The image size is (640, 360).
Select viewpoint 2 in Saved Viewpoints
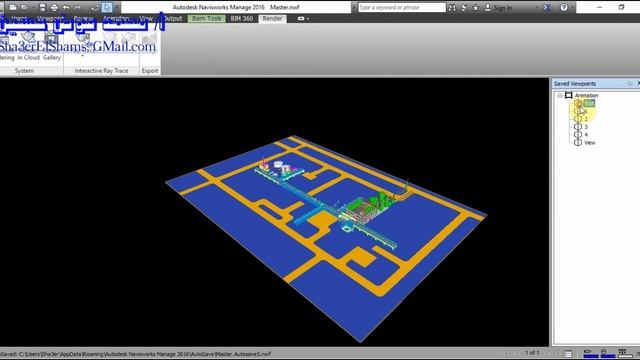586,119
